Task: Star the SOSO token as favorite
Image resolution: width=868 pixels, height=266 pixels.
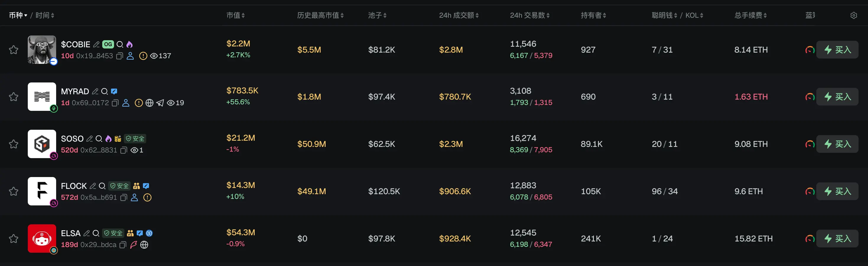Action: 14,144
